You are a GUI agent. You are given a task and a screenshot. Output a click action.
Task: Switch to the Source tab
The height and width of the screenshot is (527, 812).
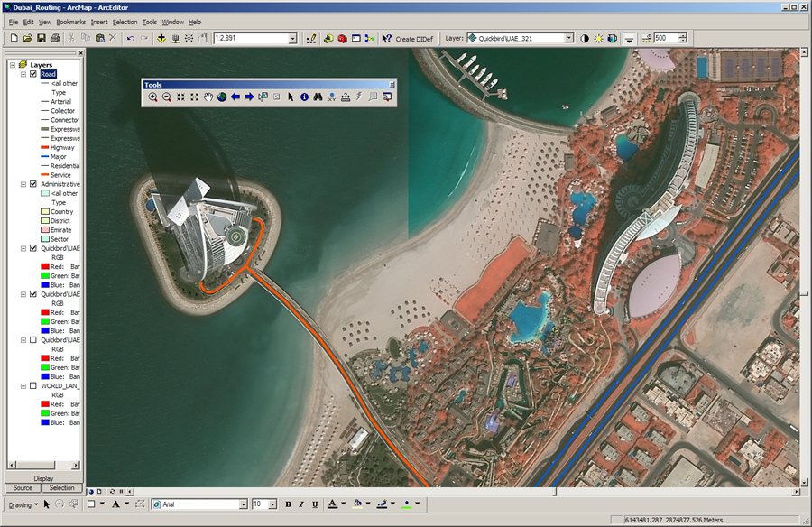click(23, 488)
